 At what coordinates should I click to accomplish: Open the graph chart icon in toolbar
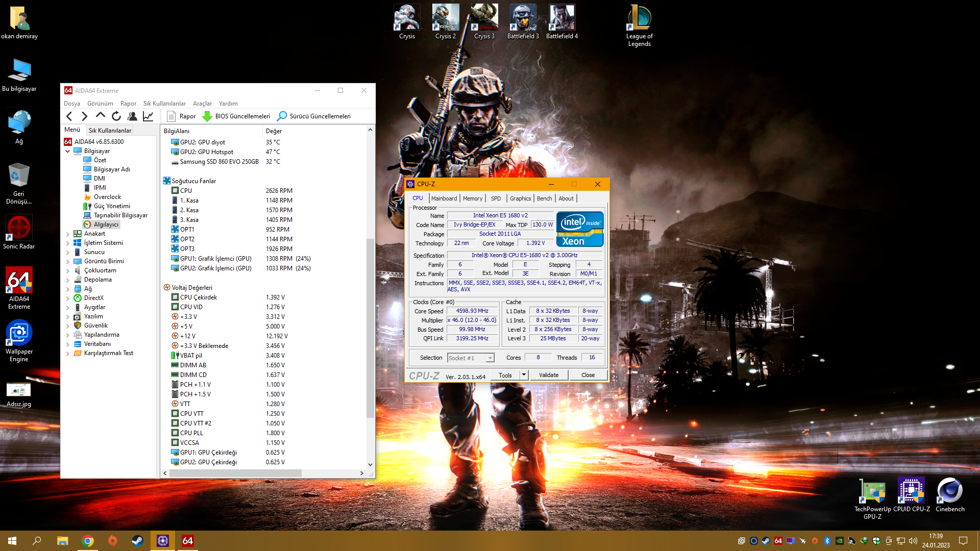pos(148,116)
